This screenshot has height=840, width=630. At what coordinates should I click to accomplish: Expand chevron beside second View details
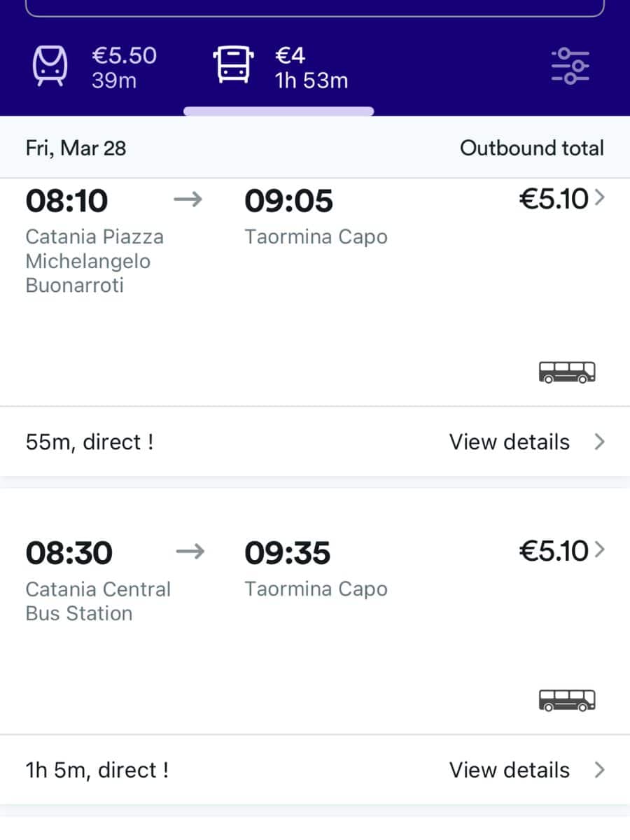599,770
